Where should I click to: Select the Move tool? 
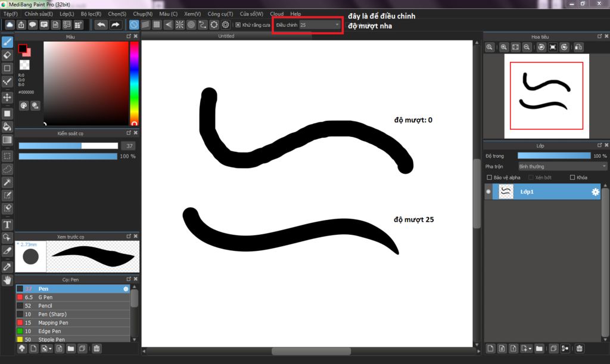7,97
